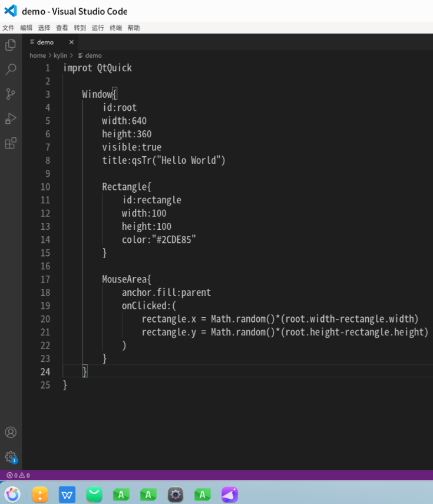Click the misspelled 'improt' keyword
Viewport: 433px width, 504px height.
point(77,68)
